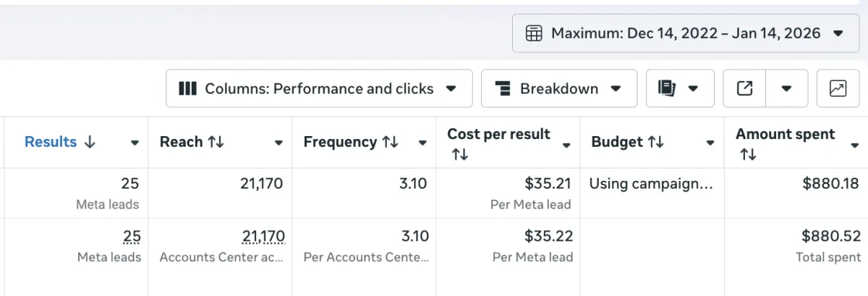Viewport: 868px width, 296px height.
Task: Open the charts view icon button
Action: click(838, 88)
